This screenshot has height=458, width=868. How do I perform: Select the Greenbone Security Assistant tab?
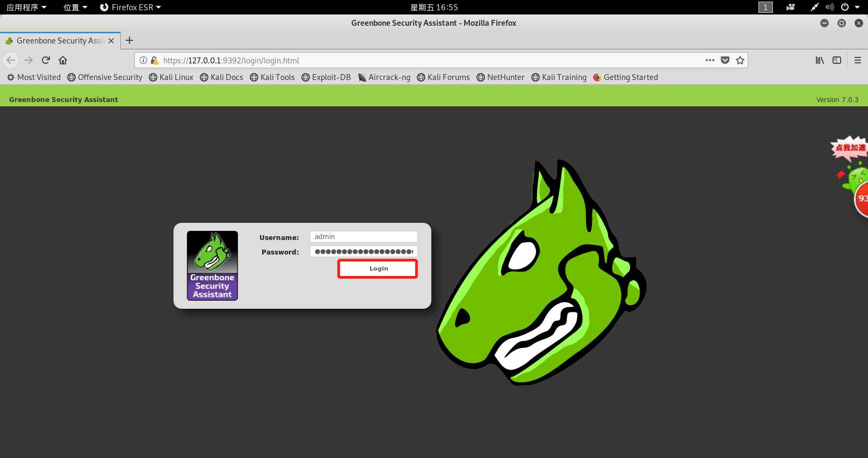point(60,41)
